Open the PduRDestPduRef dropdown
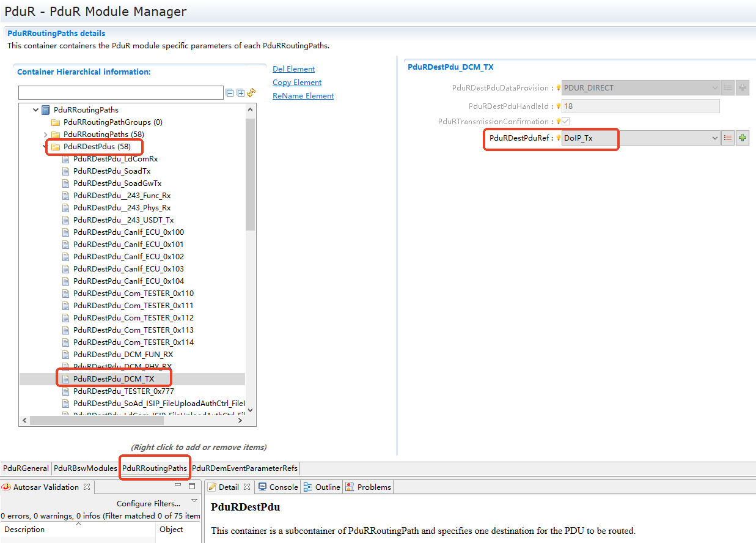 click(x=715, y=138)
